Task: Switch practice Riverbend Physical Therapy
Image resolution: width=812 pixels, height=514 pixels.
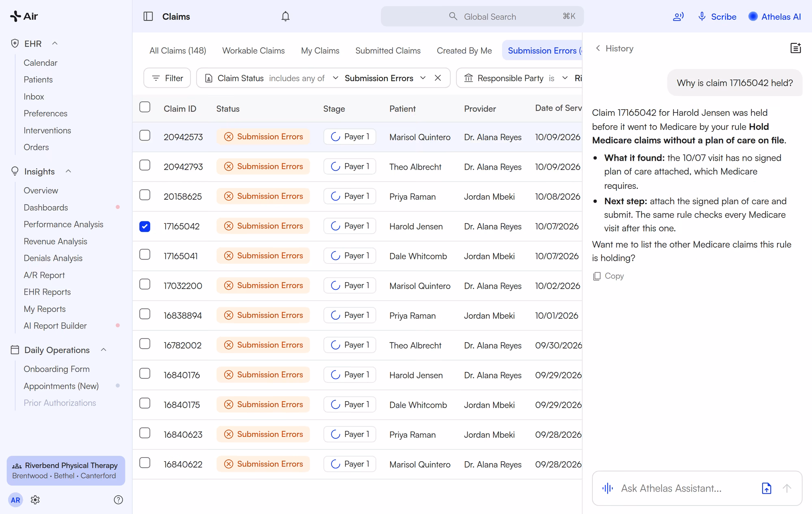Action: [x=66, y=471]
